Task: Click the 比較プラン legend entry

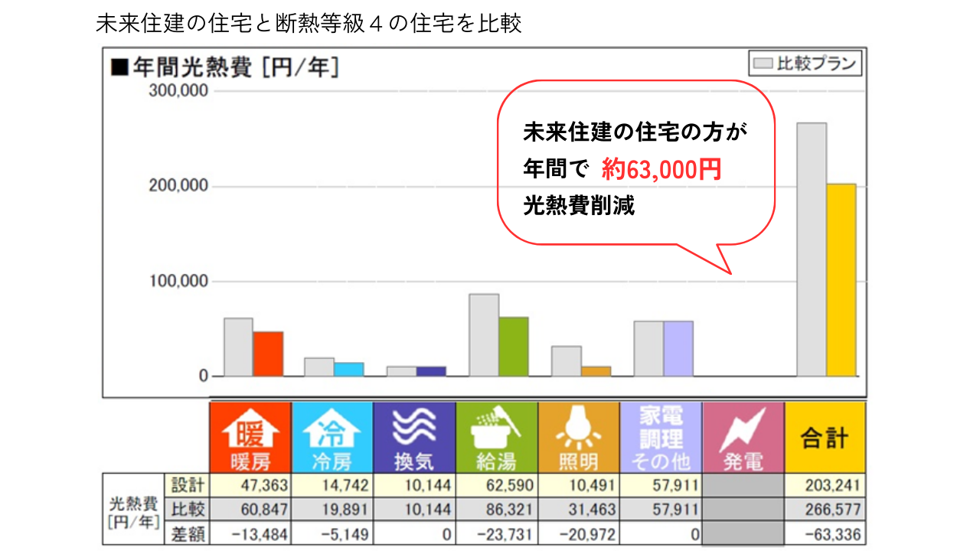Action: click(805, 64)
